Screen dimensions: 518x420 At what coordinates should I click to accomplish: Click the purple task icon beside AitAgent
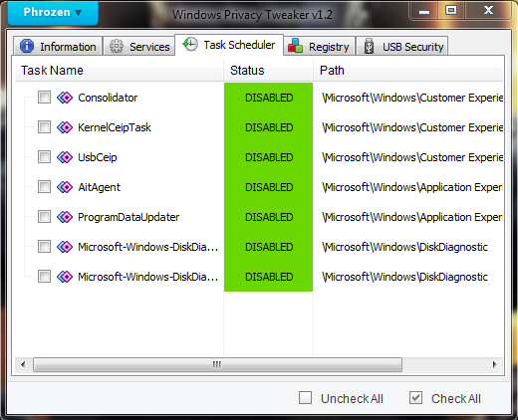65,187
